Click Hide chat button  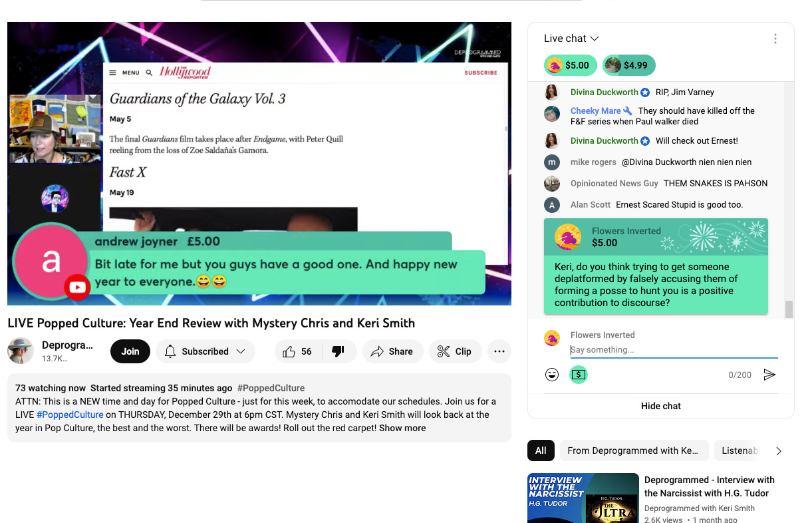point(661,406)
